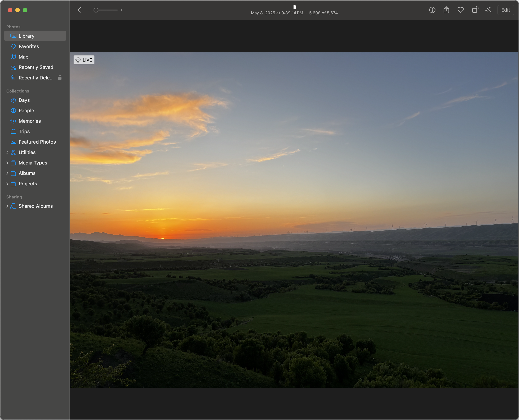
Task: Click the zoom slider knob
Action: click(96, 10)
